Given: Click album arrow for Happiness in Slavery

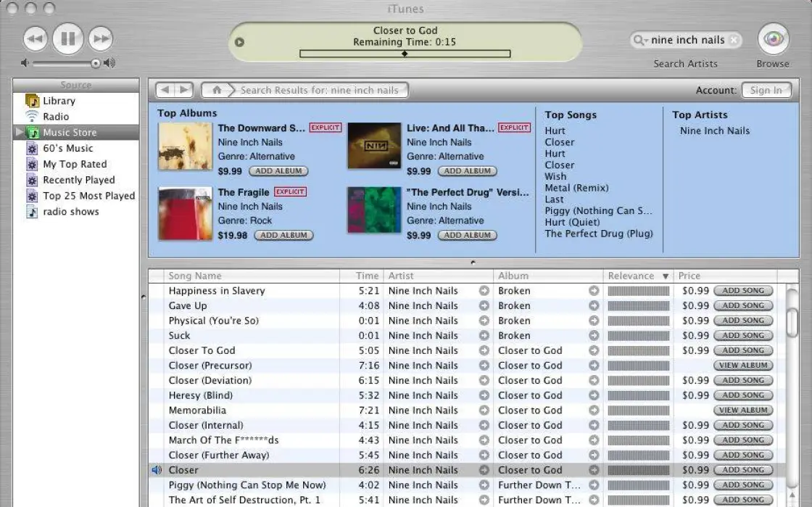Looking at the screenshot, I should point(594,291).
